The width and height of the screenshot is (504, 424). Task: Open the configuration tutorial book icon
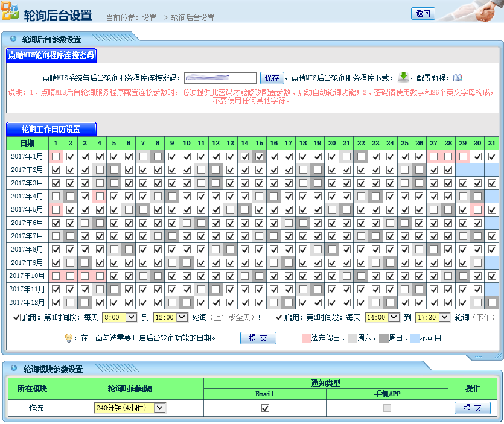point(458,78)
